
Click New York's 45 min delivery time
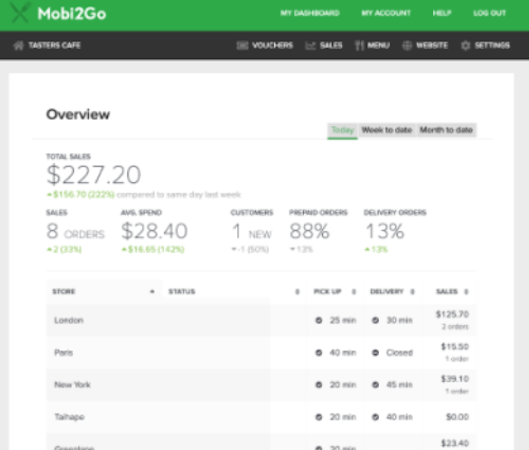399,385
